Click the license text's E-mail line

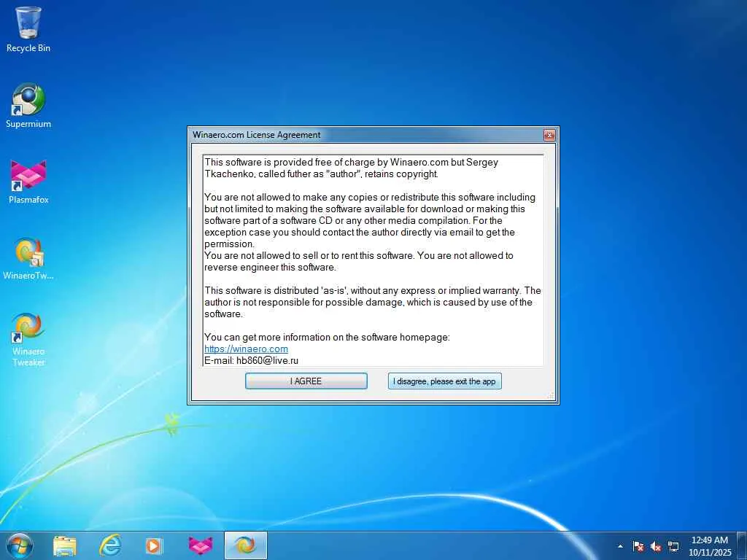251,360
